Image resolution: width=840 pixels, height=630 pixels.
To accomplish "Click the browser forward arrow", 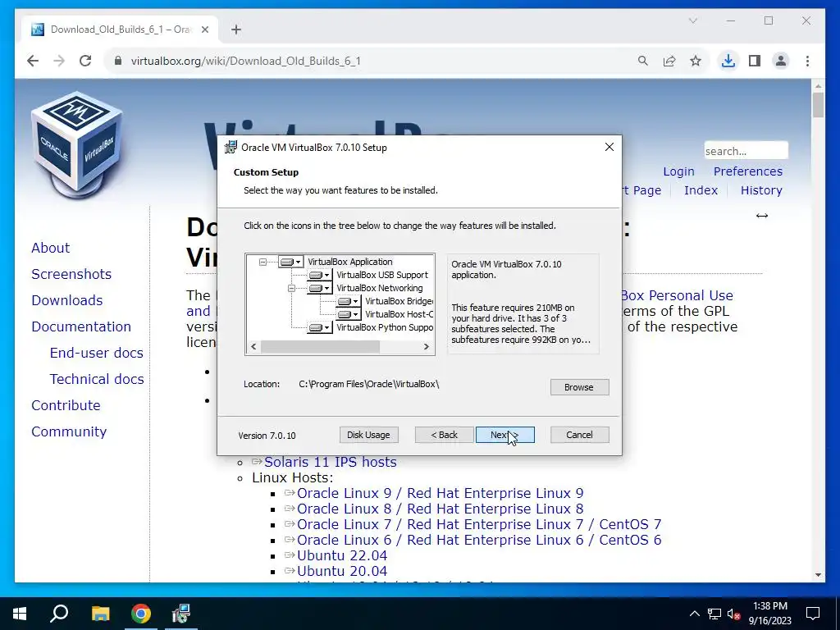I will [x=59, y=61].
